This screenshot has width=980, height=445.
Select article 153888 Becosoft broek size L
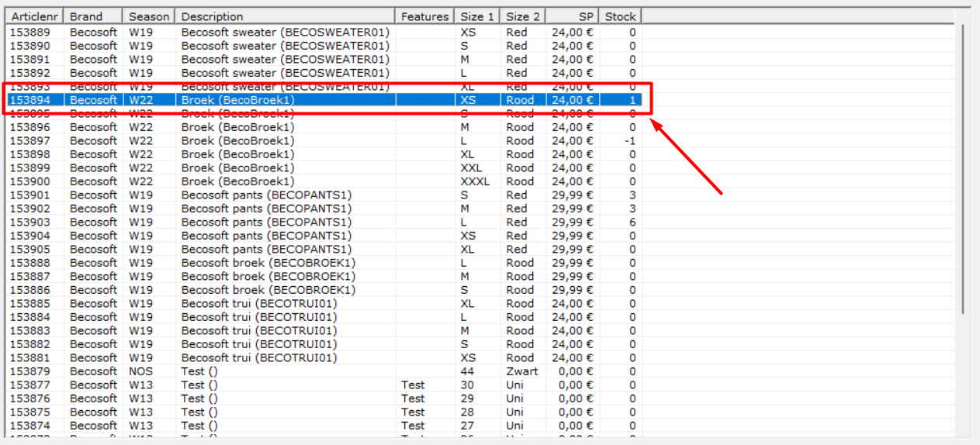(x=324, y=263)
